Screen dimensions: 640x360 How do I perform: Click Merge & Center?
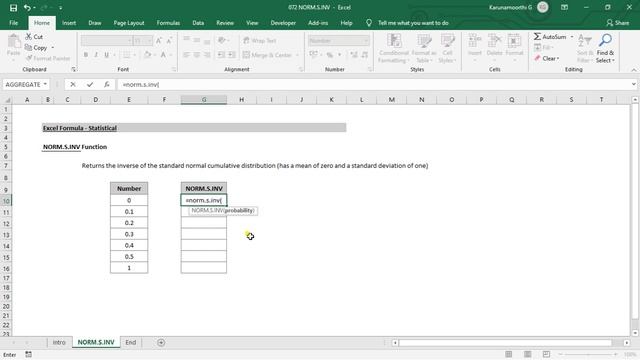click(x=267, y=55)
